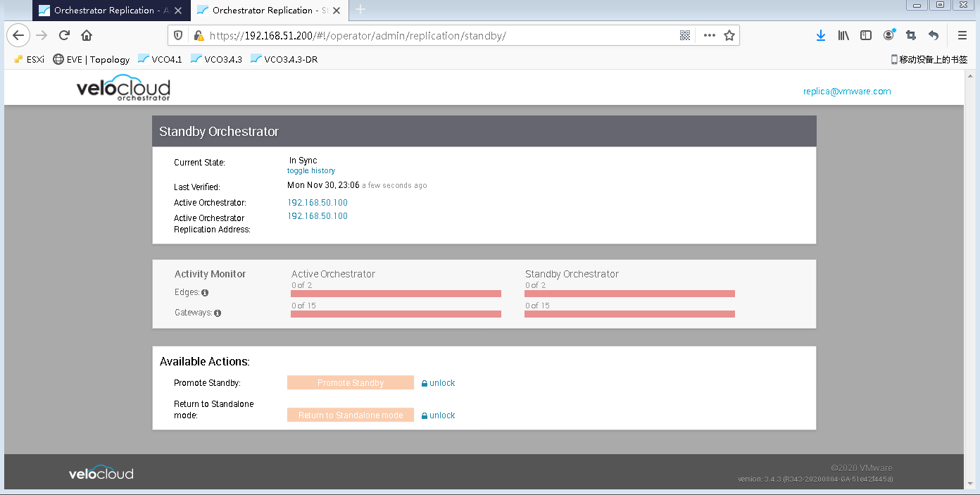
Task: Click the velocloud logo in the footer
Action: tap(101, 472)
